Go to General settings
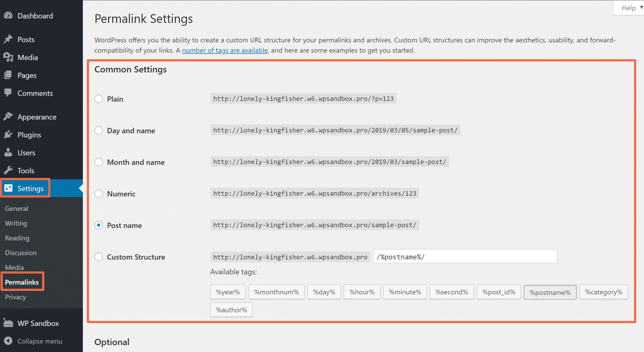The image size is (644, 352). coord(17,208)
